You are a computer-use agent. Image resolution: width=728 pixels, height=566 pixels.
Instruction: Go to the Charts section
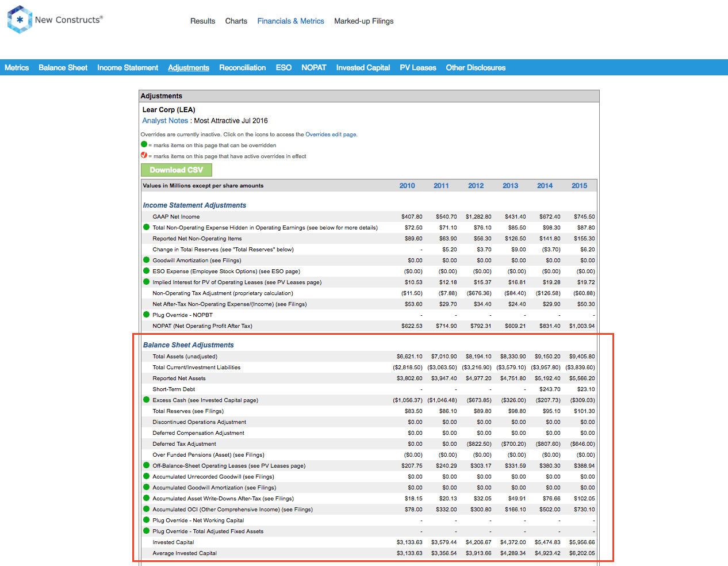click(236, 21)
